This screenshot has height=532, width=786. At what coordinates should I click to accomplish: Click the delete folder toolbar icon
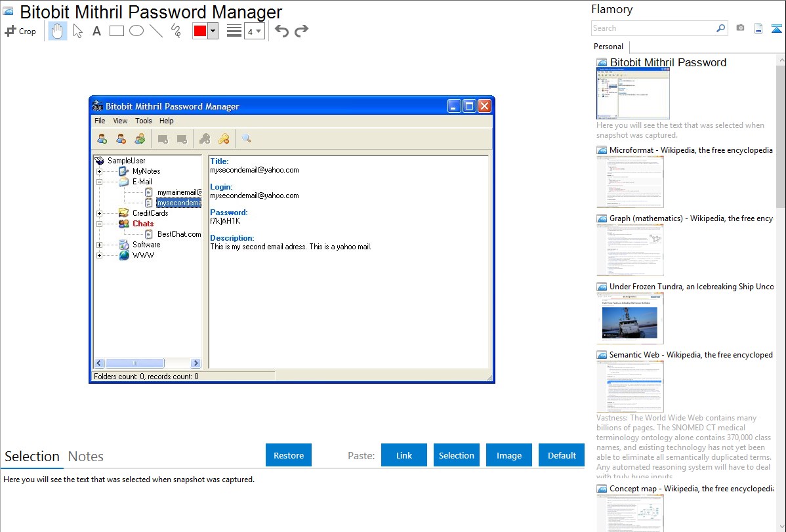[x=182, y=139]
